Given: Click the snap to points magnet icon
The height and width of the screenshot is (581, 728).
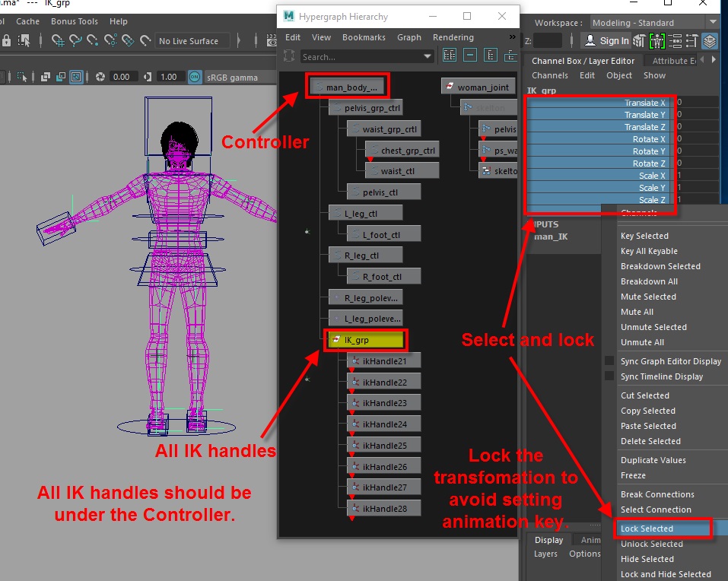Looking at the screenshot, I should coord(94,41).
